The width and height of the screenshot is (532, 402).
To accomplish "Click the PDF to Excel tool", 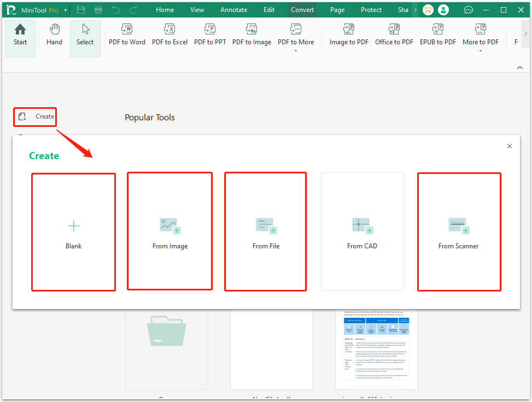I will coord(169,34).
